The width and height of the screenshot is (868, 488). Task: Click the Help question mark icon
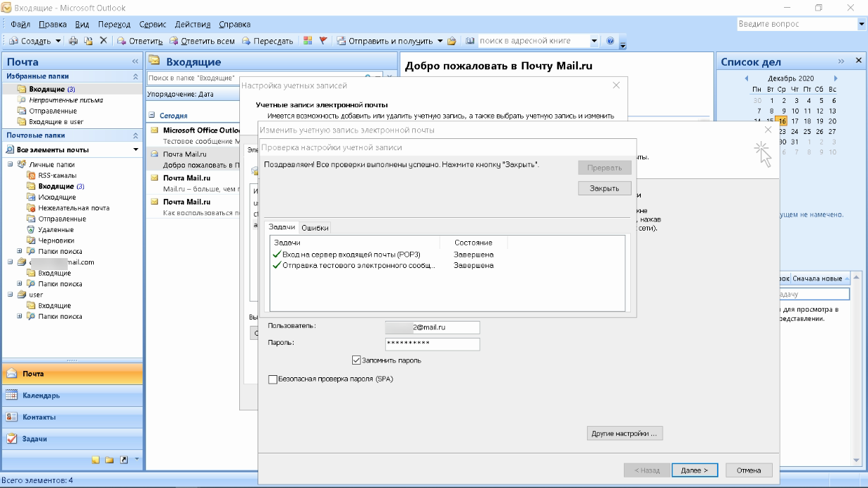[x=610, y=41]
